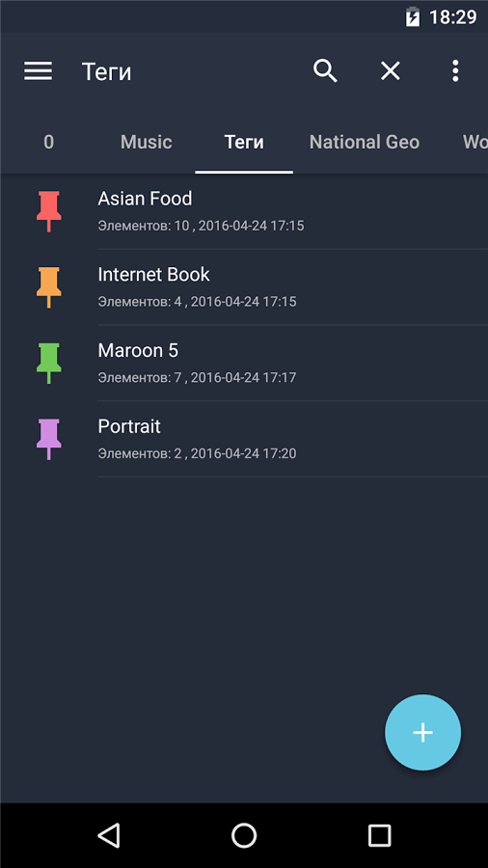This screenshot has width=488, height=868.
Task: Add new tag with plus button
Action: click(x=422, y=732)
